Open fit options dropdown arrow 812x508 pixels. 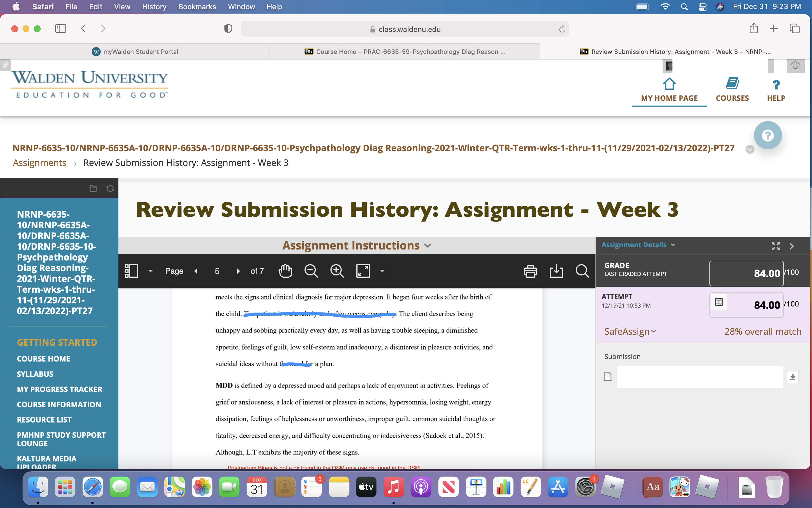(382, 271)
